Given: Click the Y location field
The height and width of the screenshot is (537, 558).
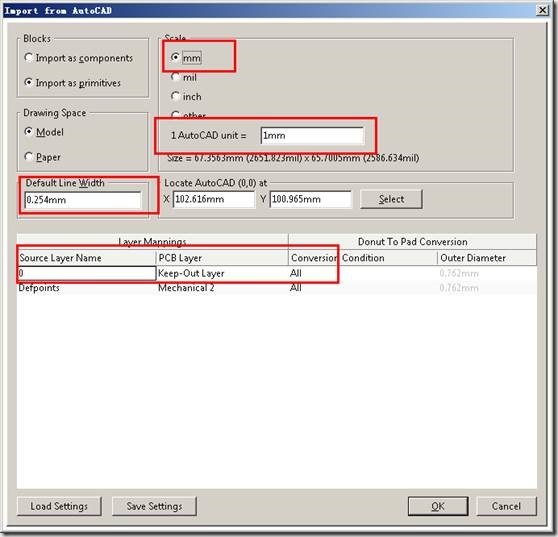Looking at the screenshot, I should (x=311, y=199).
